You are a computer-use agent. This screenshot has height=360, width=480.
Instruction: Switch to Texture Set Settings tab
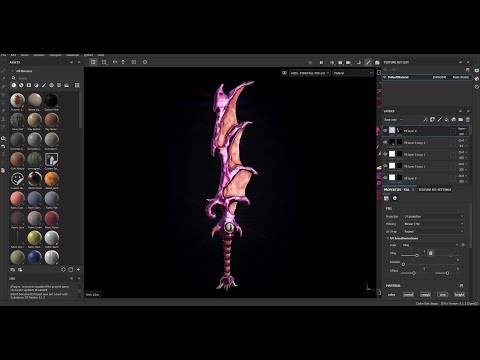435,189
